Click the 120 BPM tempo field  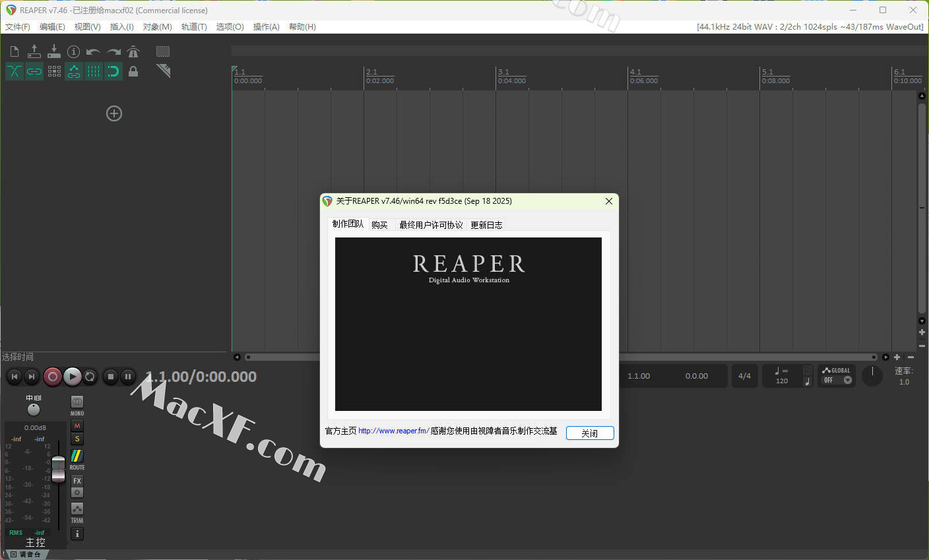tap(782, 381)
